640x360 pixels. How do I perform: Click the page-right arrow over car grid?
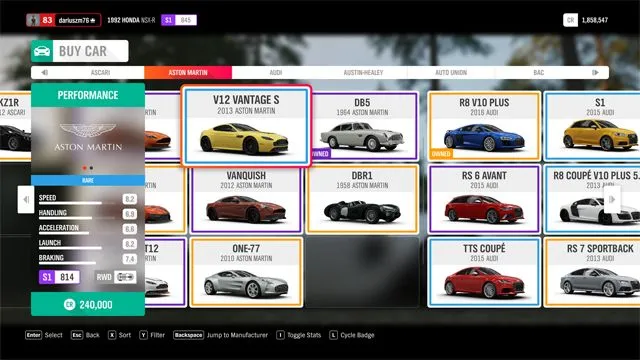point(612,199)
